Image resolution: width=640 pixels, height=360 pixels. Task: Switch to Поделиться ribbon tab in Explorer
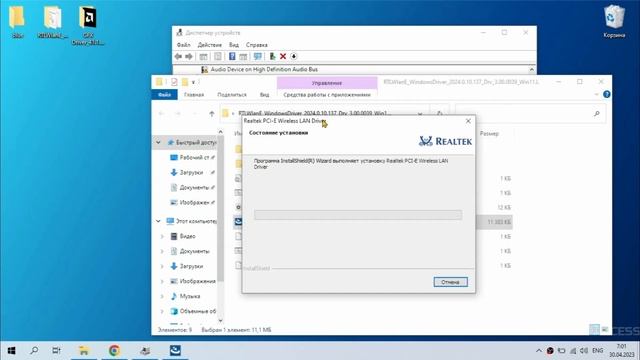coord(232,95)
